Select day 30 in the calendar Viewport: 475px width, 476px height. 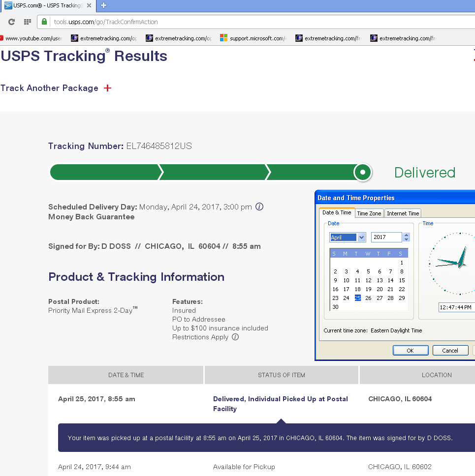[x=335, y=307]
